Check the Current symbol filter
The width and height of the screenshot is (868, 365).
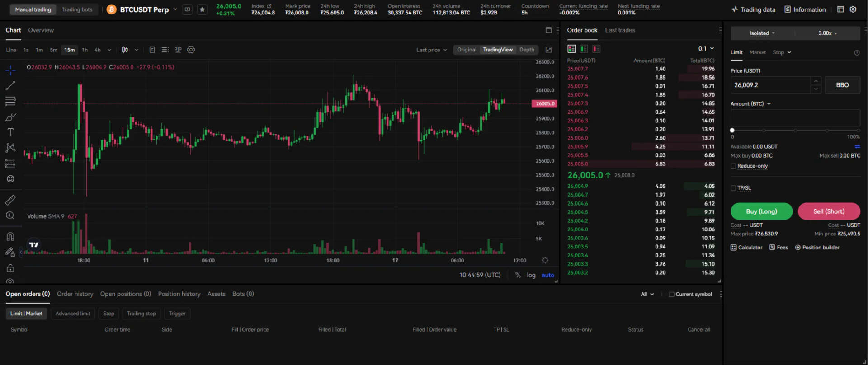coord(671,295)
